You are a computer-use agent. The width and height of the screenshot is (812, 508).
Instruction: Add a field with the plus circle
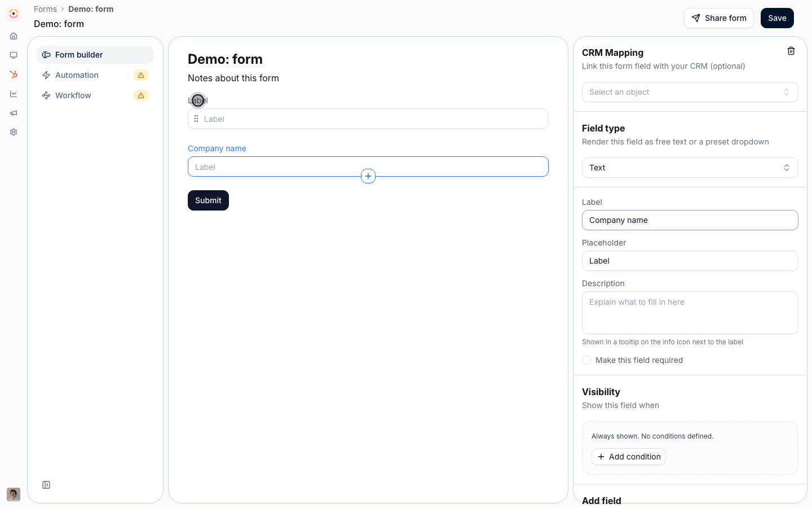(368, 176)
